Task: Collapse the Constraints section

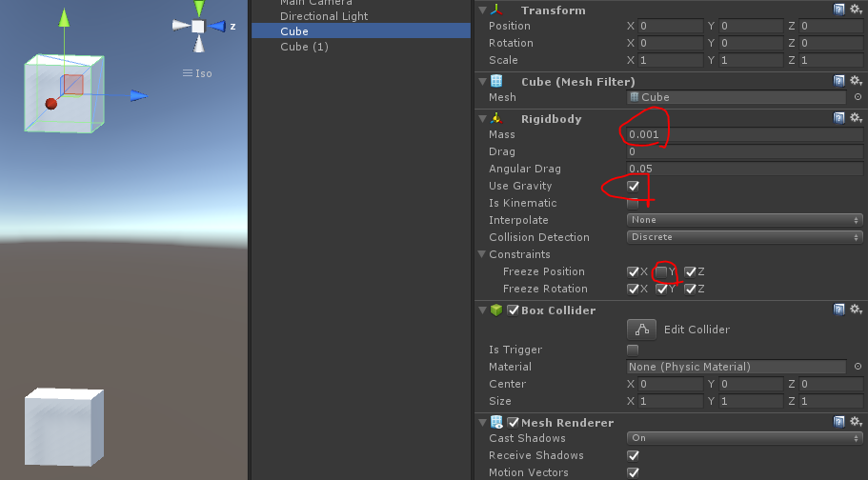Action: click(x=481, y=254)
